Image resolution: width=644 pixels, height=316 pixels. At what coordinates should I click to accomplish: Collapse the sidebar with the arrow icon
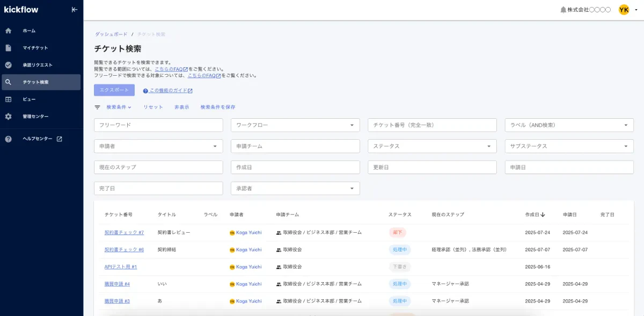click(74, 9)
